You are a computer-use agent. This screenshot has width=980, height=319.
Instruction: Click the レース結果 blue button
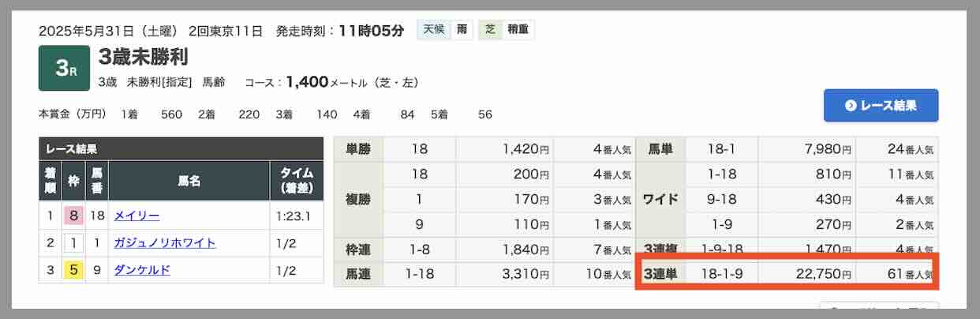pyautogui.click(x=881, y=105)
